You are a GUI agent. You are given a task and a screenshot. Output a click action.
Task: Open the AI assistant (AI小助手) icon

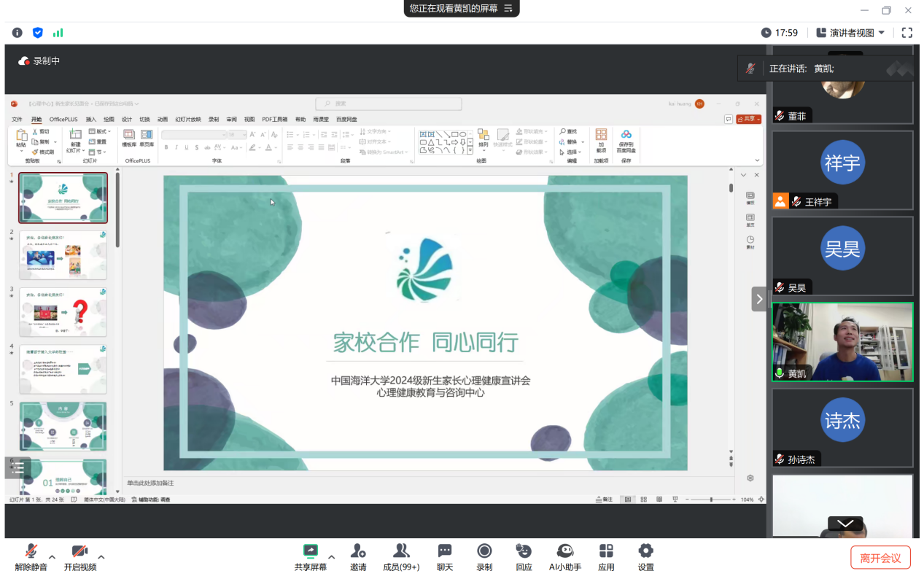coord(565,551)
